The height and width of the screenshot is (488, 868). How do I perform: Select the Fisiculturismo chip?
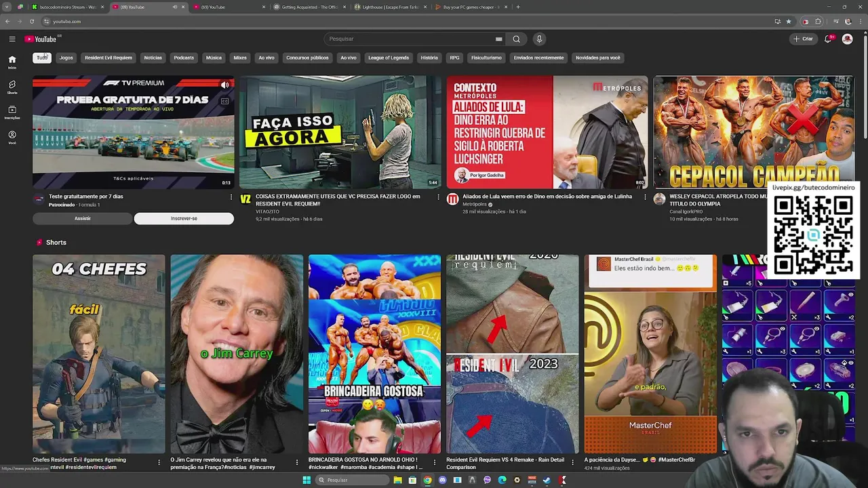pos(486,58)
